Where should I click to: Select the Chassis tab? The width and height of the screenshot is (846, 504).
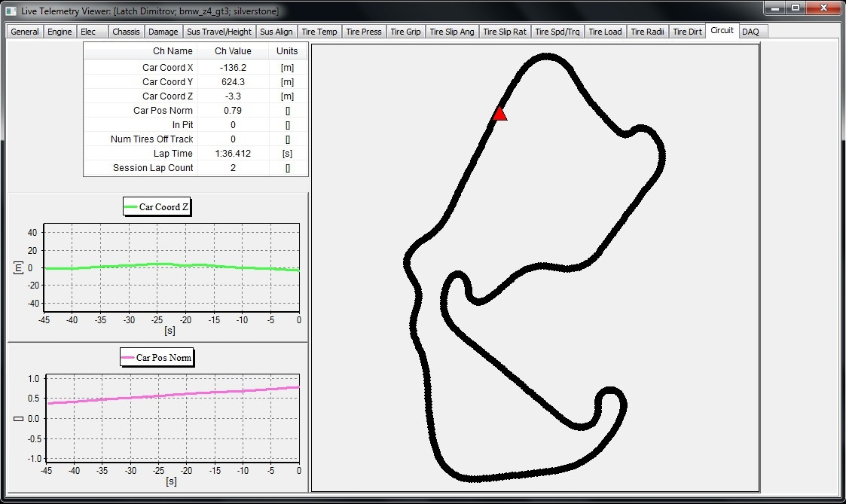coord(125,31)
